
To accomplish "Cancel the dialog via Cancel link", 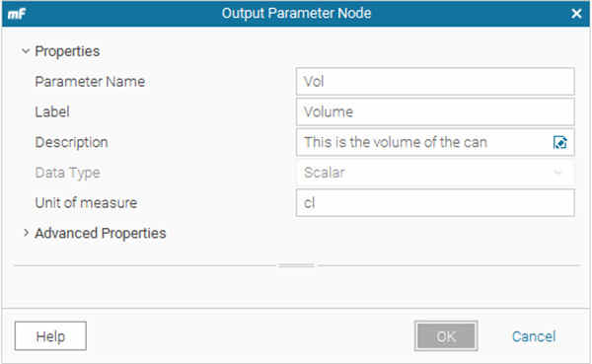I will pos(534,336).
